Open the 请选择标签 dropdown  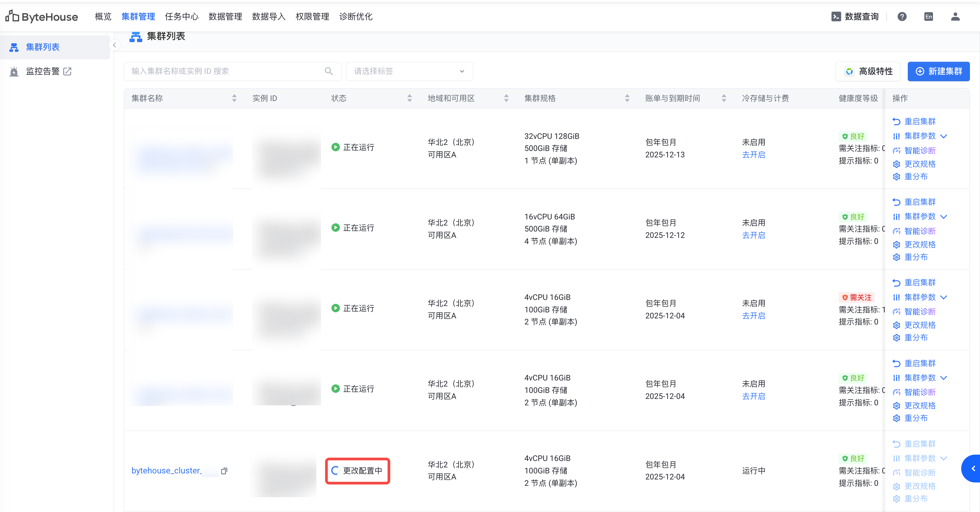pyautogui.click(x=409, y=71)
